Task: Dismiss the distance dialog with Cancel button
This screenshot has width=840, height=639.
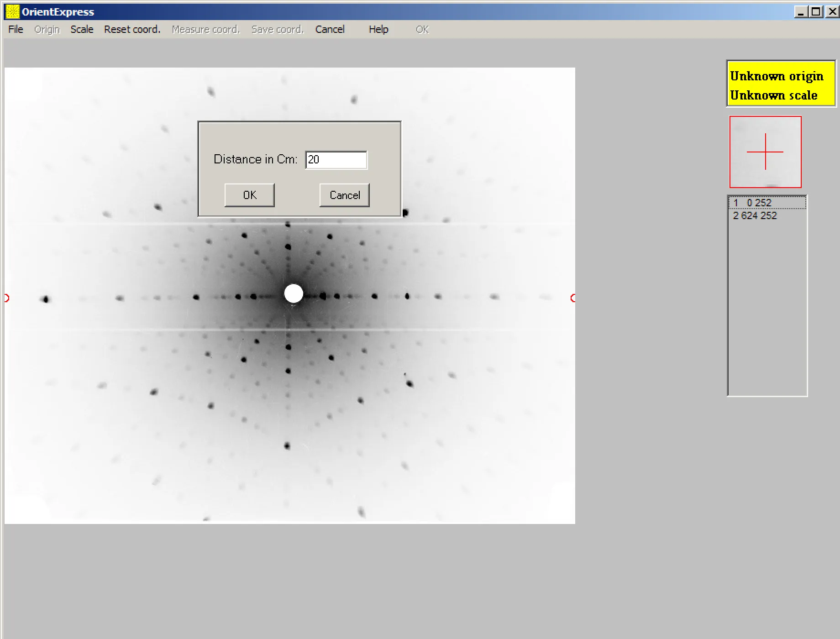Action: coord(345,195)
